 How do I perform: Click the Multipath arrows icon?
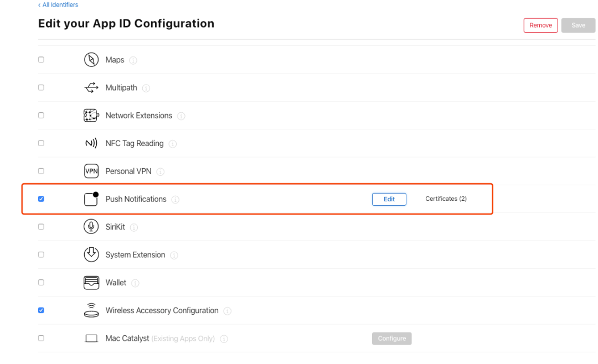(91, 87)
